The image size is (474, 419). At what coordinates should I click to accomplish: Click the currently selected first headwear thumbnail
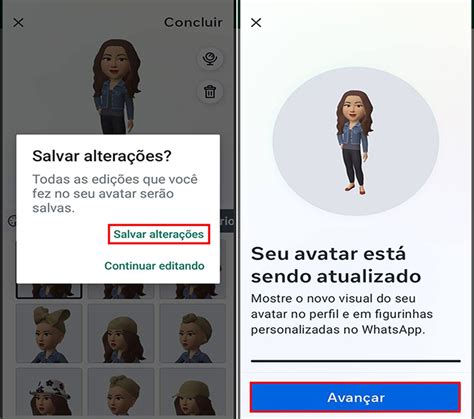49,291
